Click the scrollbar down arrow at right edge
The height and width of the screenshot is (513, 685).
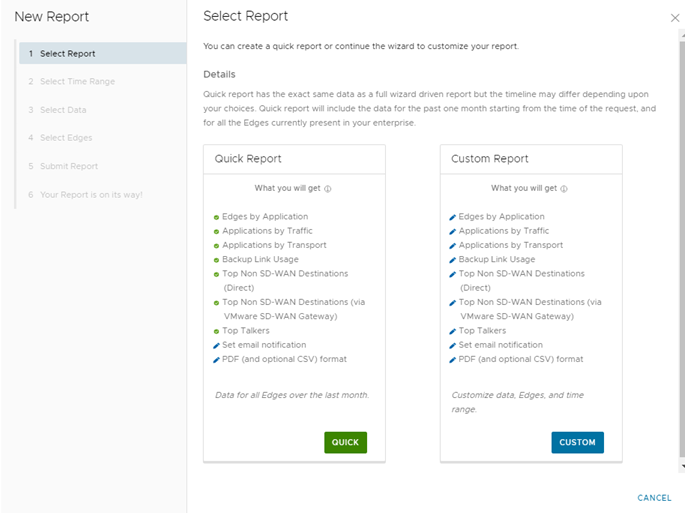682,467
